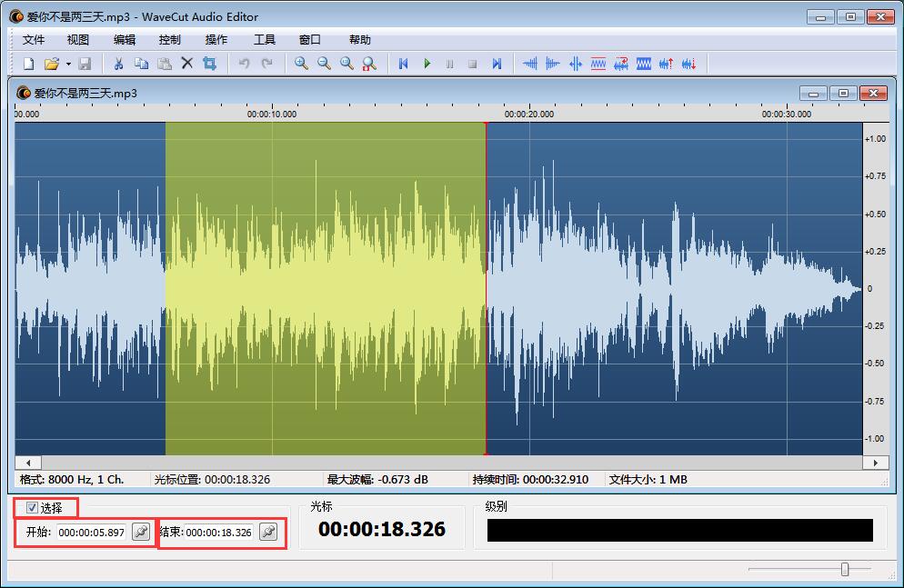The image size is (904, 588).
Task: Click the third blue waveform effect icon
Action: click(576, 64)
